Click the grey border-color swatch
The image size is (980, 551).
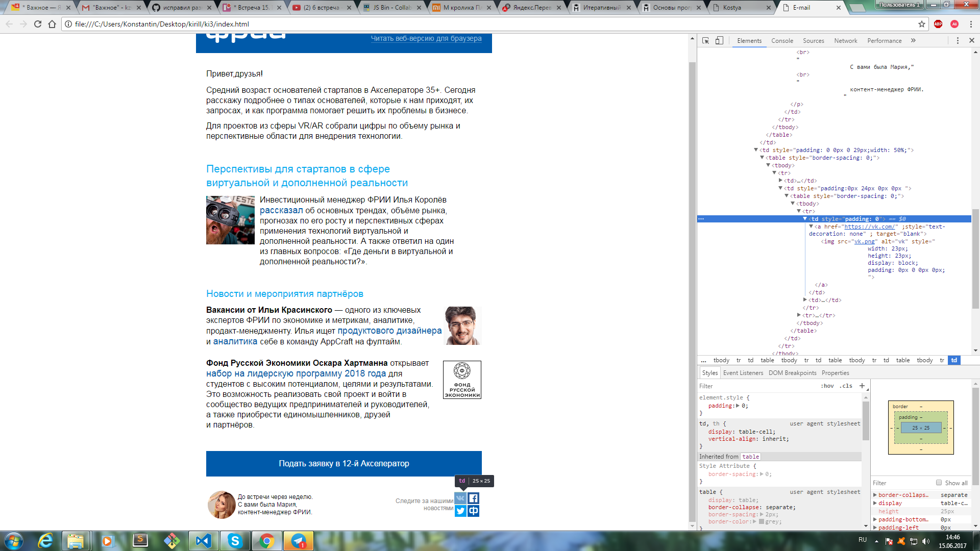[762, 522]
